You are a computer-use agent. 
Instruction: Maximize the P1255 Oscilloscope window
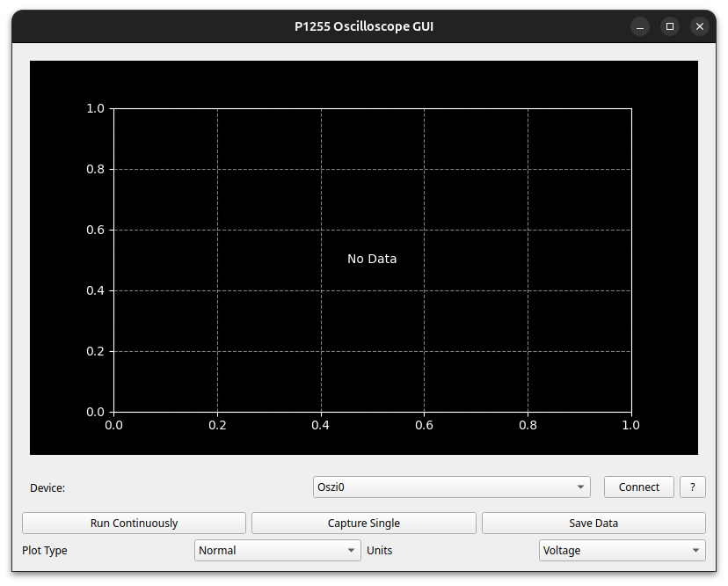(670, 26)
